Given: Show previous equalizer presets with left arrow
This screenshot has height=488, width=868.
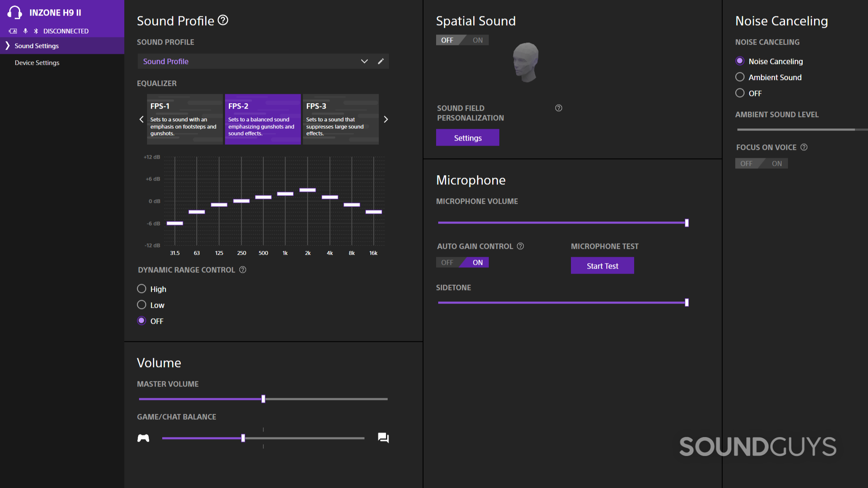Looking at the screenshot, I should pos(142,120).
